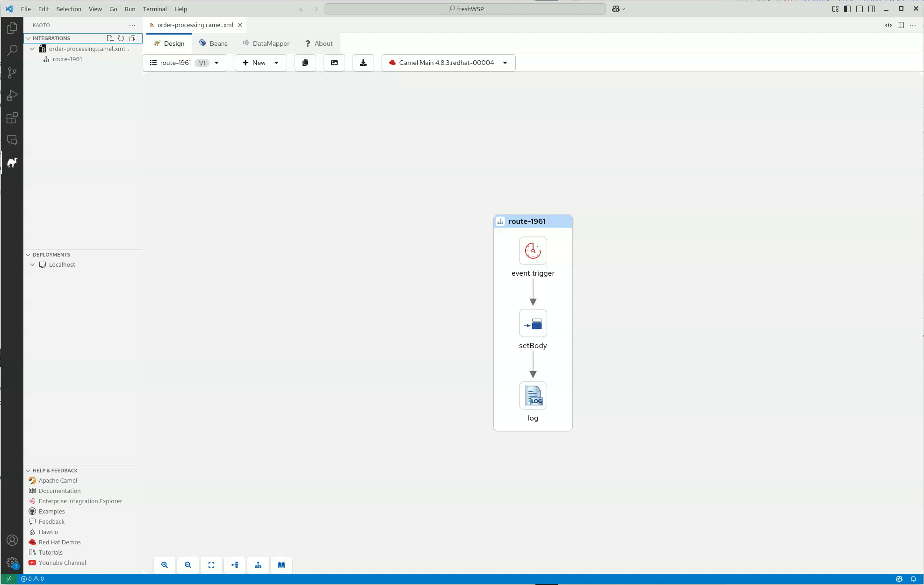This screenshot has width=924, height=585.
Task: Toggle the secondary side bar
Action: (872, 9)
